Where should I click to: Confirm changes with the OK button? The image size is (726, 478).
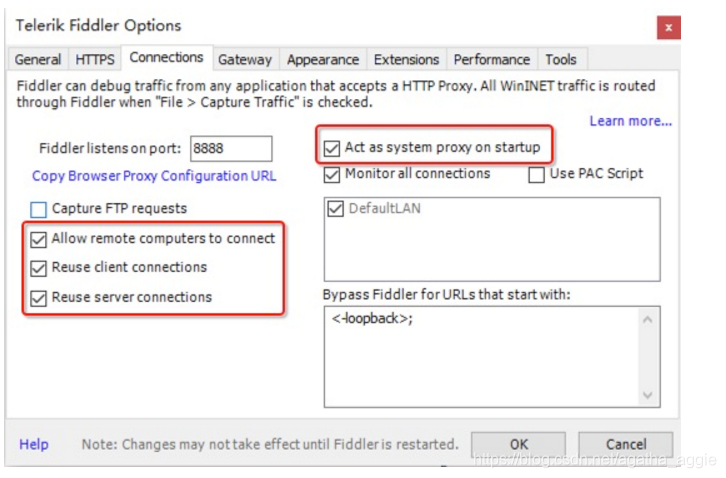[x=519, y=445]
